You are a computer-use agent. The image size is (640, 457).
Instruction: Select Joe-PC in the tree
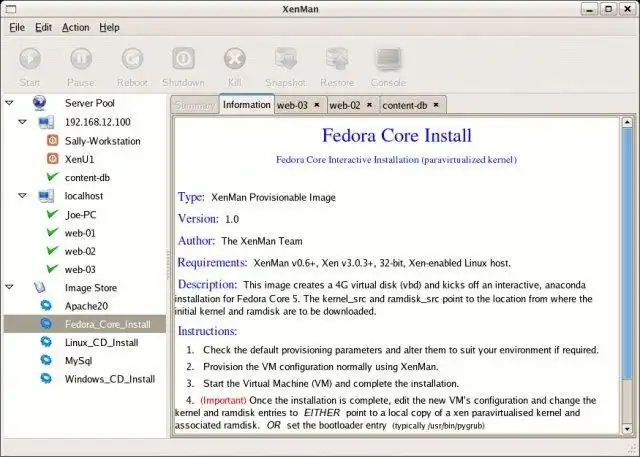tap(80, 215)
